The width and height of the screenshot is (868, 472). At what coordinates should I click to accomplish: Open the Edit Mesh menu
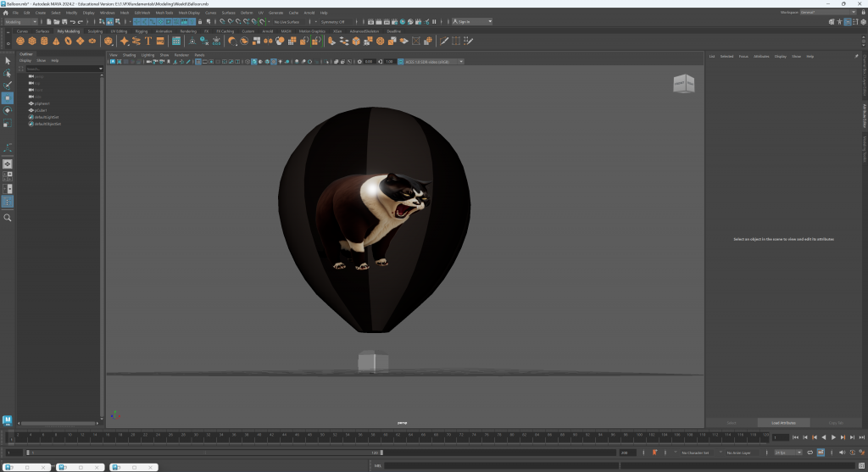click(x=142, y=13)
